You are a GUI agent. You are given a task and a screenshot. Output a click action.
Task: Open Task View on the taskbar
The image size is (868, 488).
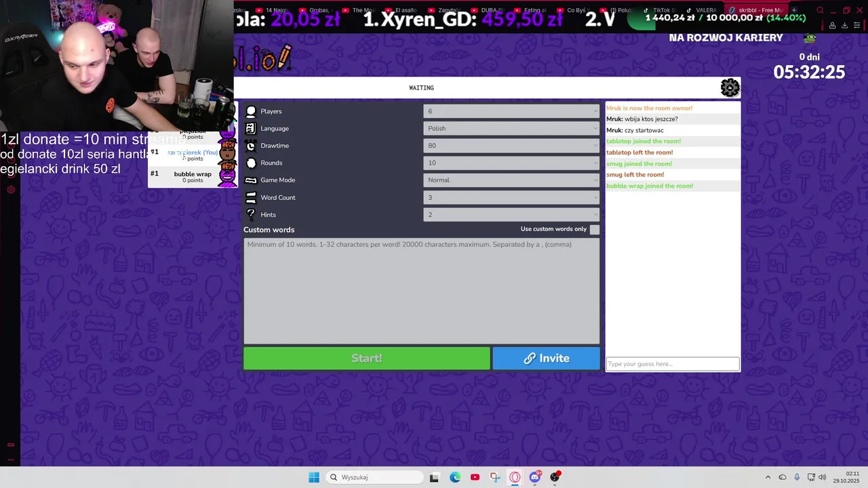pos(435,477)
